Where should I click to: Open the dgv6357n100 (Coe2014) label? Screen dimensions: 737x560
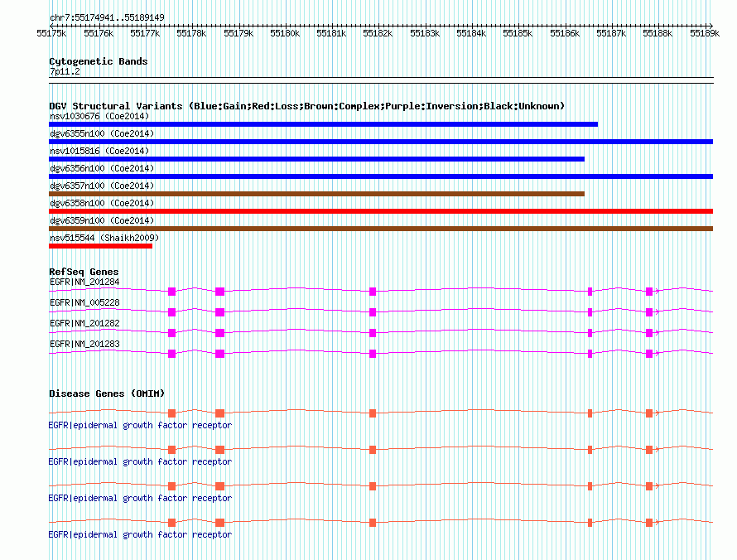click(x=102, y=186)
